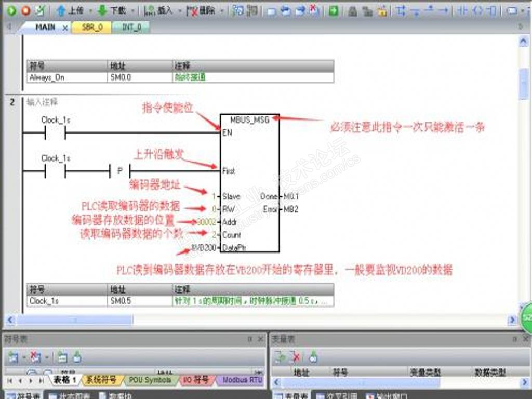Click the insert branch line icon
The width and height of the screenshot is (532, 399).
[x=401, y=11]
